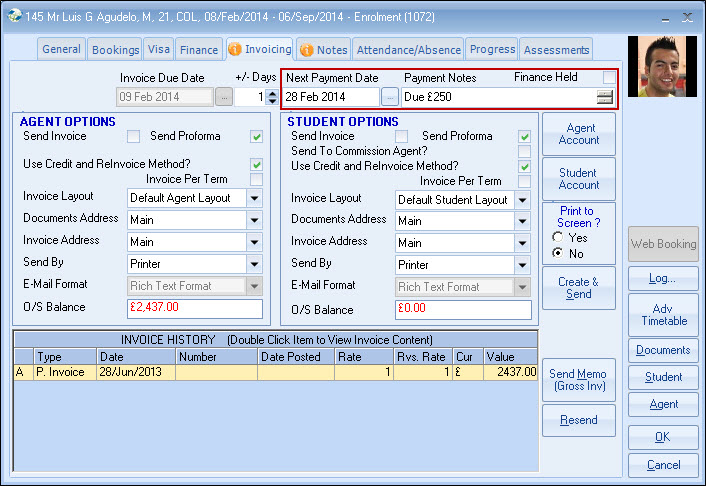Open the Next Payment Date picker ellipsis button

pos(390,97)
